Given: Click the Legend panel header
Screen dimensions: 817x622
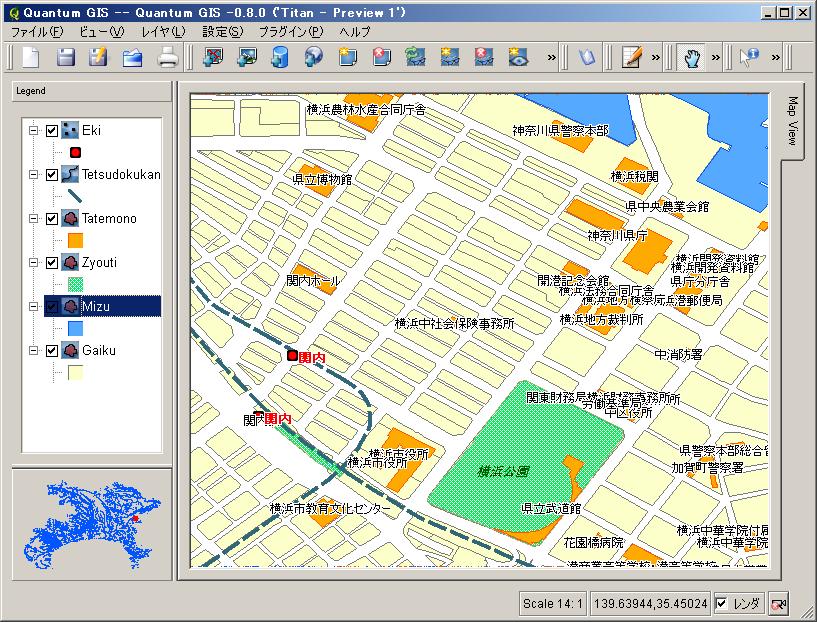Looking at the screenshot, I should click(91, 91).
